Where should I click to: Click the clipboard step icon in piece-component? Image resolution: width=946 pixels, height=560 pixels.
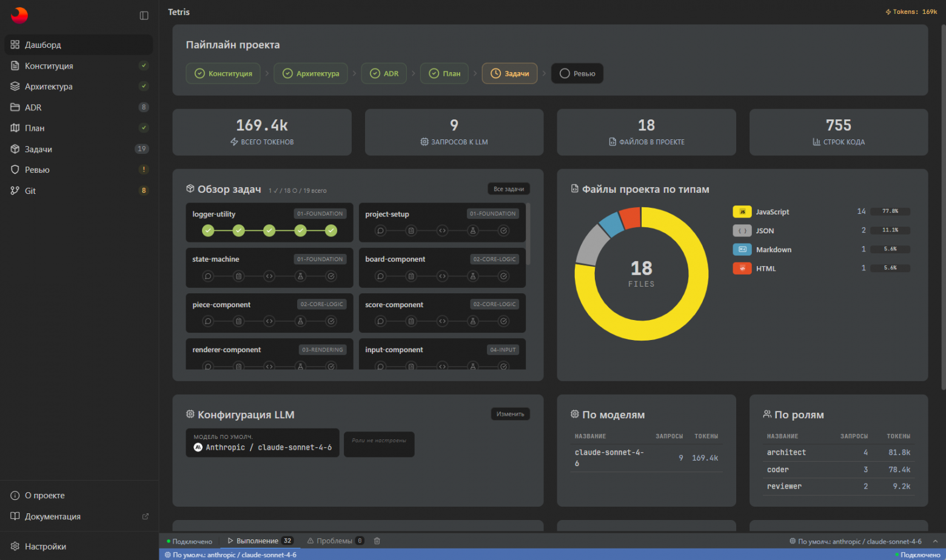(x=239, y=321)
